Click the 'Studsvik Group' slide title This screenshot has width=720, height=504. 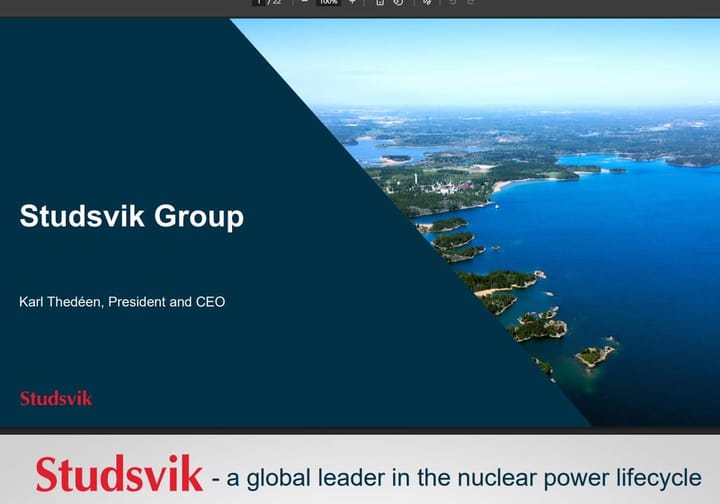131,216
